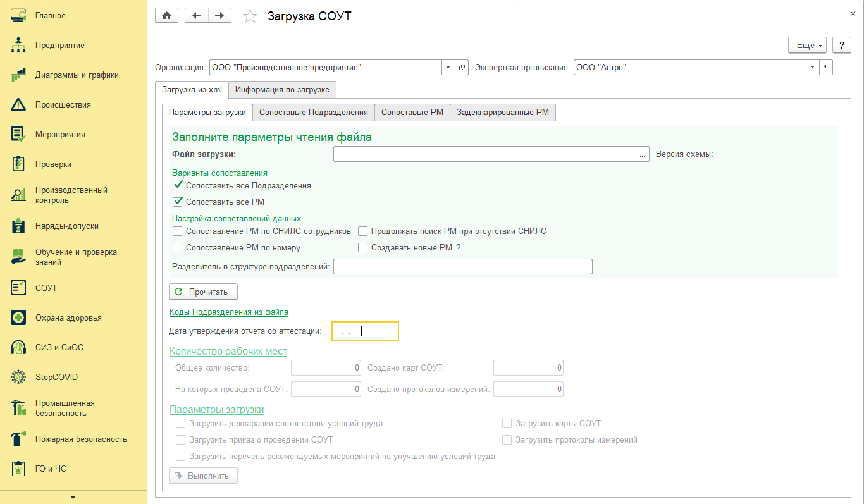Open the Еще dropdown menu
This screenshot has height=504, width=864.
point(808,46)
